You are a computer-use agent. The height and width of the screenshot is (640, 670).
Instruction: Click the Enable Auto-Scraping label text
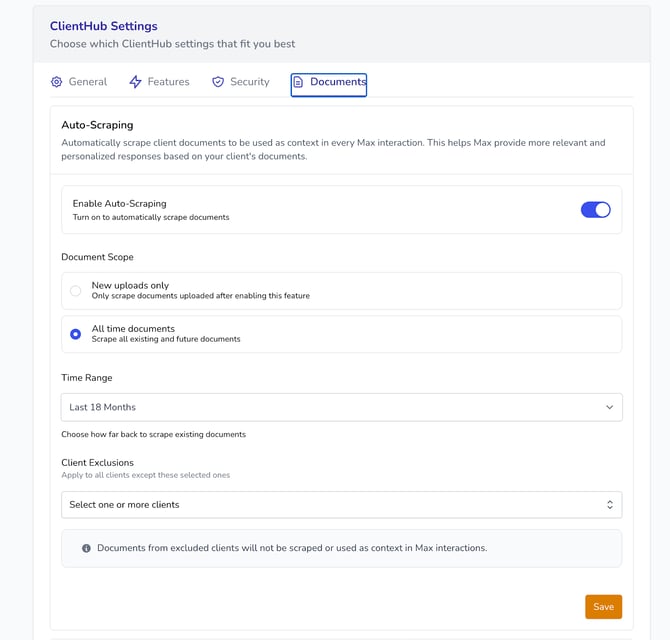click(x=119, y=203)
